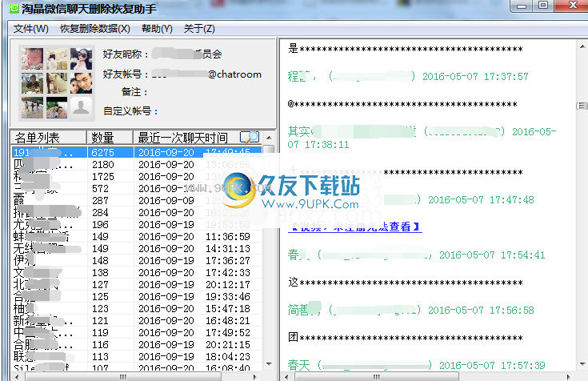Select the row with count 116
This screenshot has height=381, width=588.
pos(137,345)
